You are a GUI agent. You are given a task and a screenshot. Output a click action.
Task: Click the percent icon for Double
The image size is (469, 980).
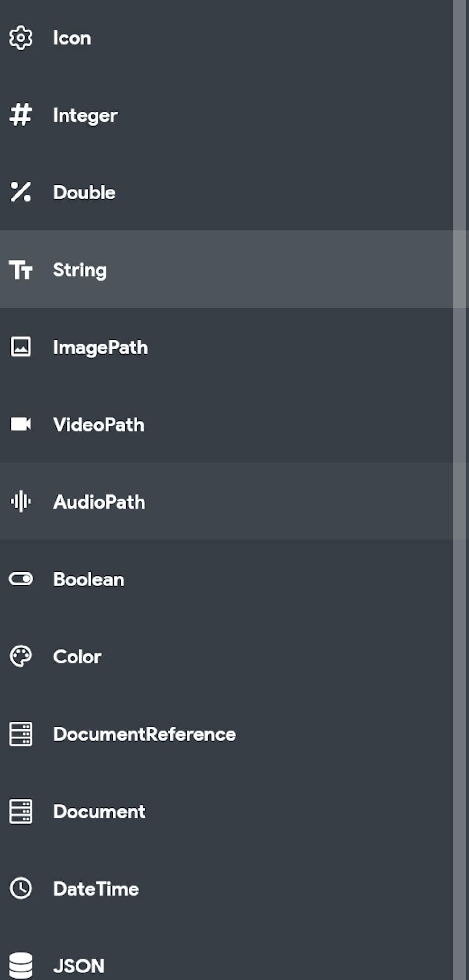(x=21, y=192)
